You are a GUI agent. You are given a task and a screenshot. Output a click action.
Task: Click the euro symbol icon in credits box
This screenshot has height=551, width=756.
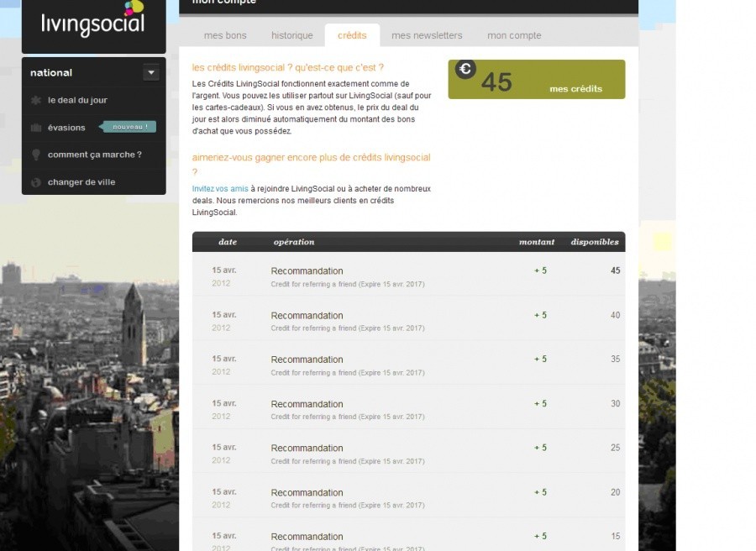click(x=465, y=70)
